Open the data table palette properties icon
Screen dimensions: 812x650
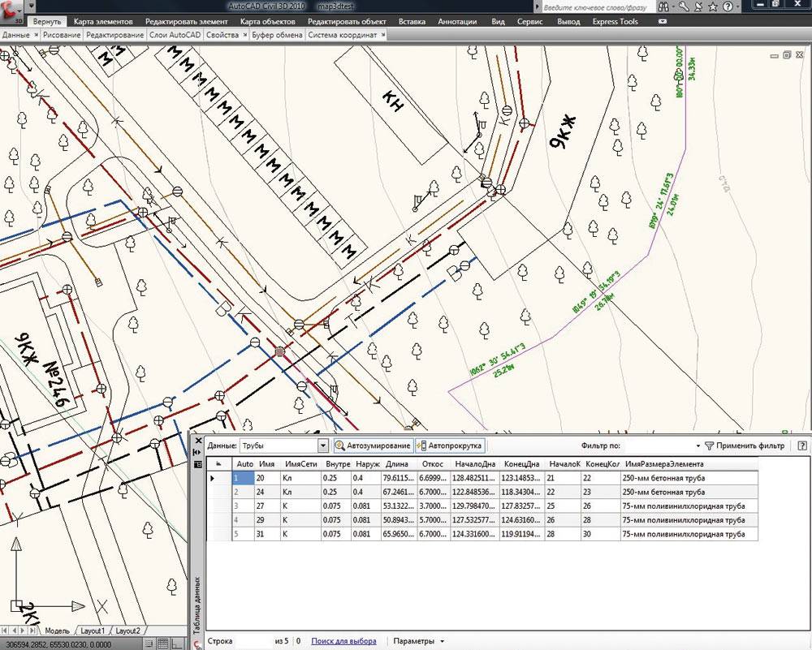197,464
